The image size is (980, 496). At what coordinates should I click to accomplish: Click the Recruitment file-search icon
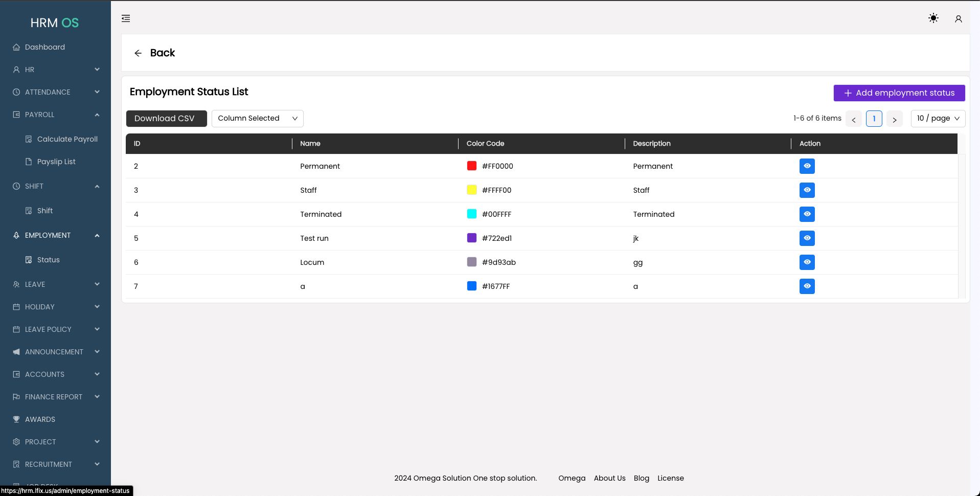(16, 464)
